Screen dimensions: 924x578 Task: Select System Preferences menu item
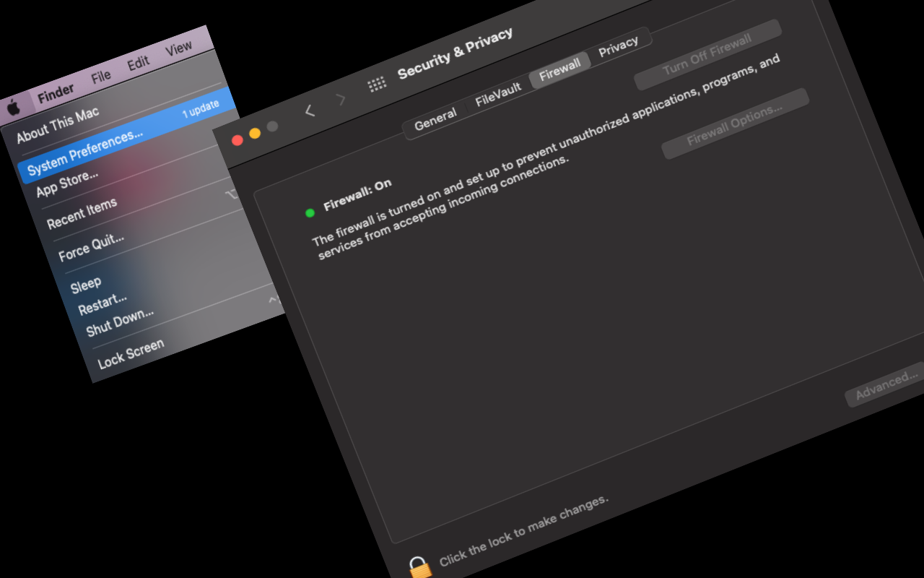point(126,137)
